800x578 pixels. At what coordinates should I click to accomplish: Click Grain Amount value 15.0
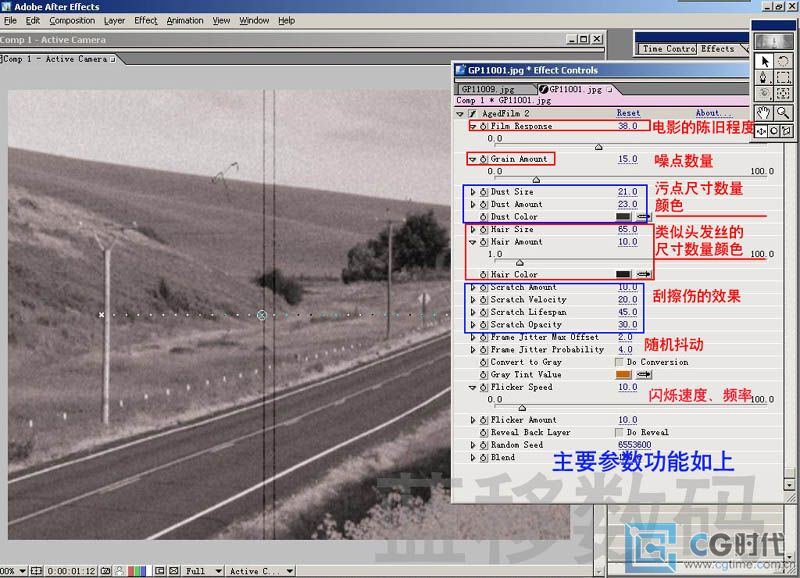(x=628, y=159)
